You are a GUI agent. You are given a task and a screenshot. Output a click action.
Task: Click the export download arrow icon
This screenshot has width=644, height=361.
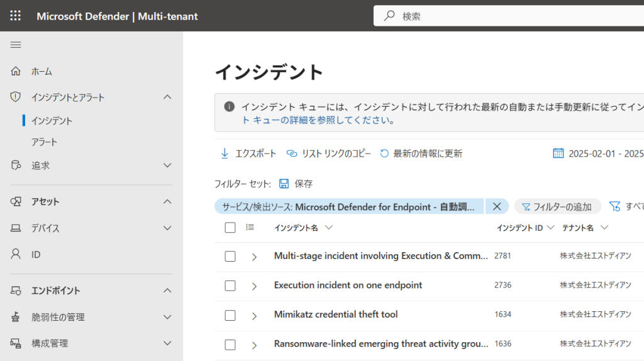tap(225, 153)
